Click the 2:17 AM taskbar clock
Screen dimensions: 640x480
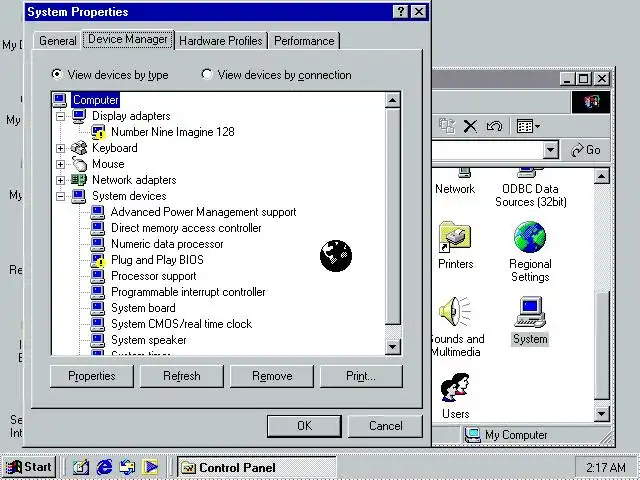coord(606,467)
